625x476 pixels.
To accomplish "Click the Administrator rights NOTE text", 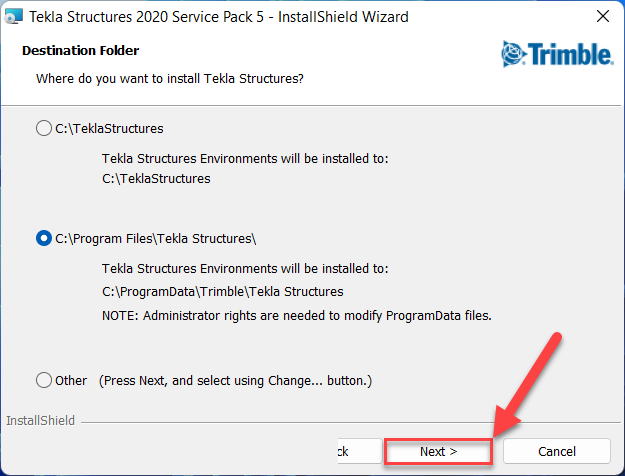I will (x=295, y=315).
